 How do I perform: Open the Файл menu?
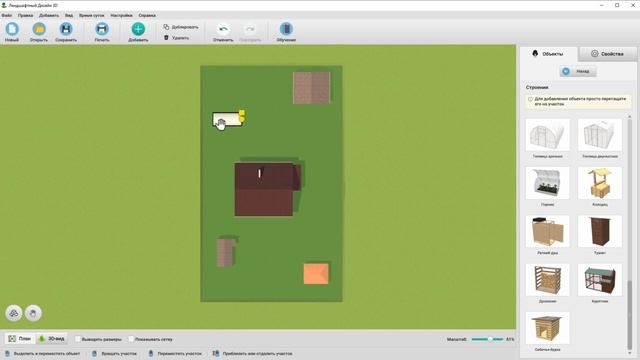[x=6, y=15]
